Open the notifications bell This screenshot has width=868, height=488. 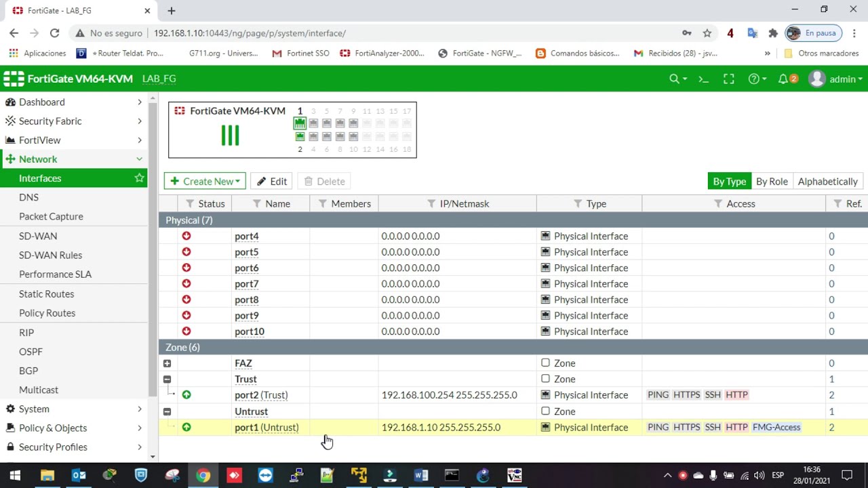pos(783,79)
